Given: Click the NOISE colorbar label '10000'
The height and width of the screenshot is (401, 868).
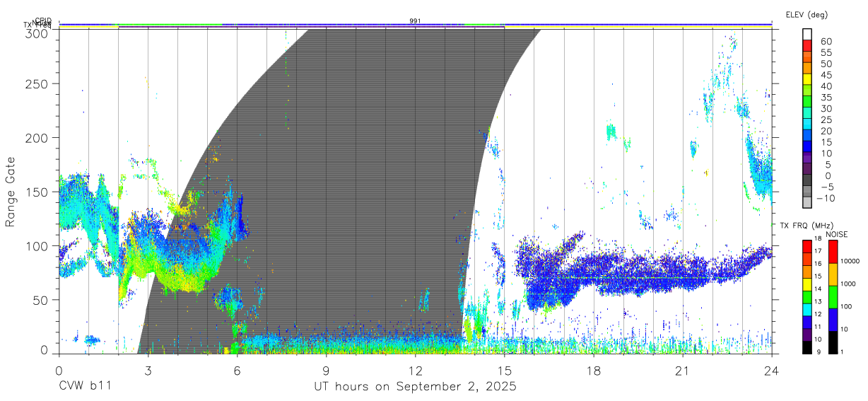Looking at the screenshot, I should [850, 261].
